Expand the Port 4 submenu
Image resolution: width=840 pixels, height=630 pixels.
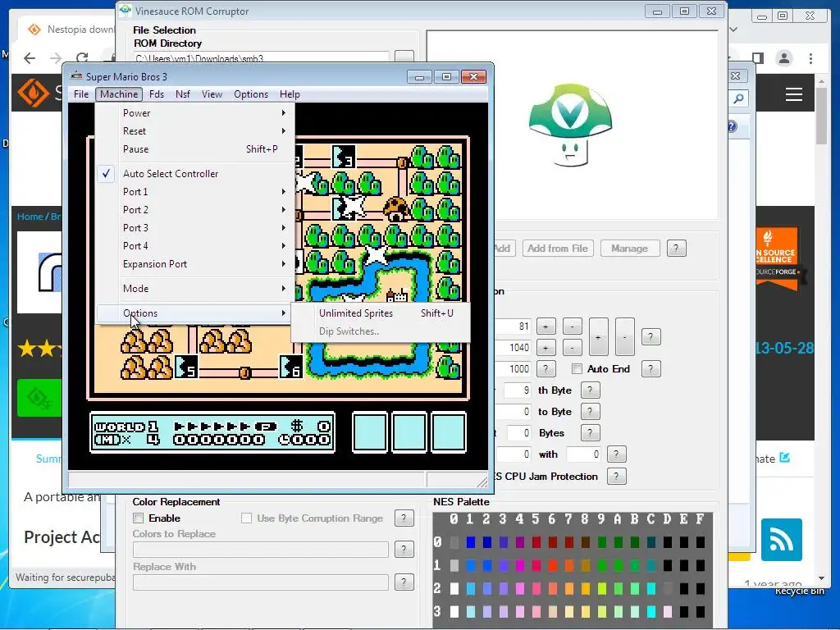194,246
